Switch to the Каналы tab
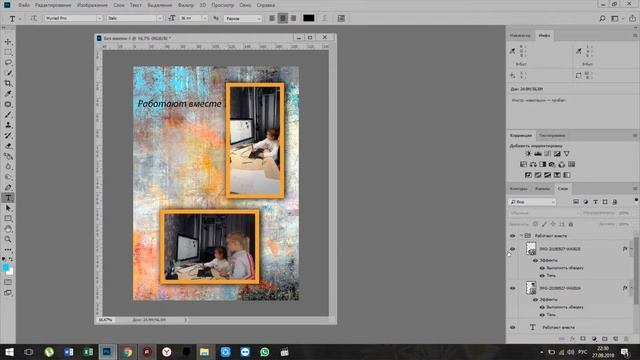 [x=542, y=189]
